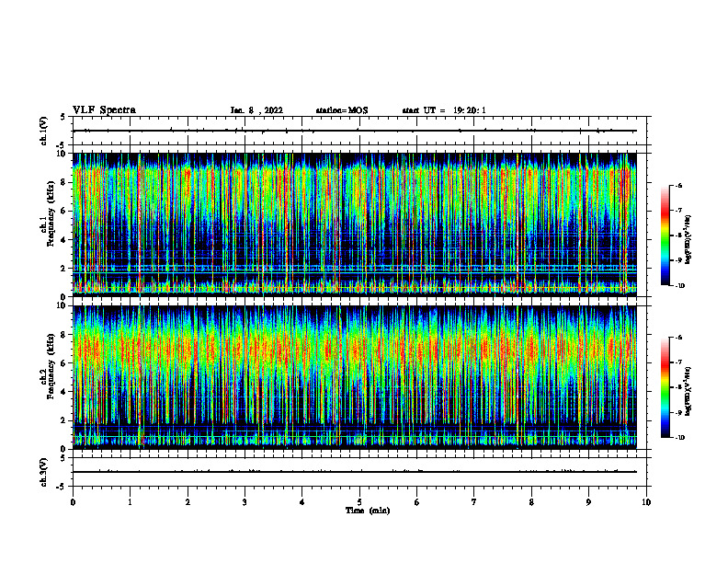Click the ch.3(V) waveform trace at the bottom
Image resolution: width=728 pixels, height=563 pixels.
point(354,472)
